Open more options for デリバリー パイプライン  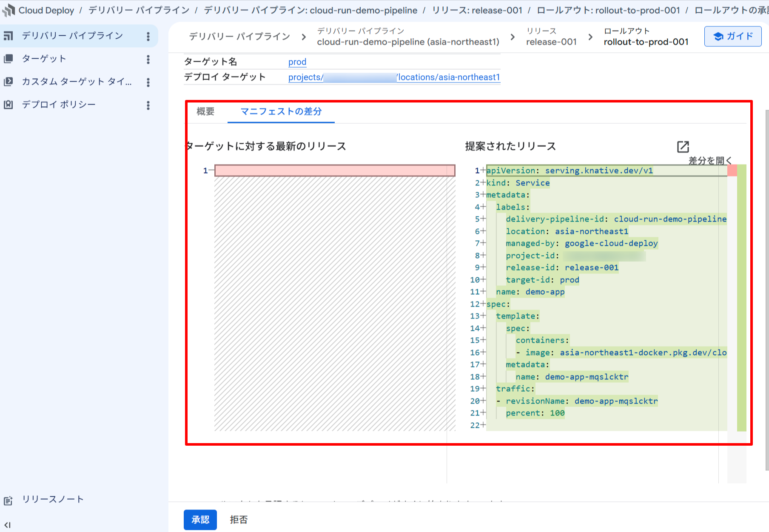pos(148,37)
